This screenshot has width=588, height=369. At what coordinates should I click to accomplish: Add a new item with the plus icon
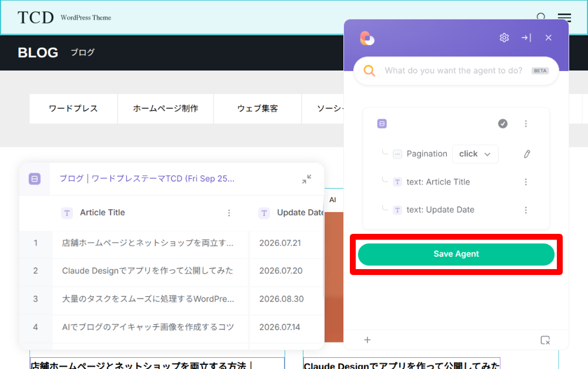click(367, 340)
